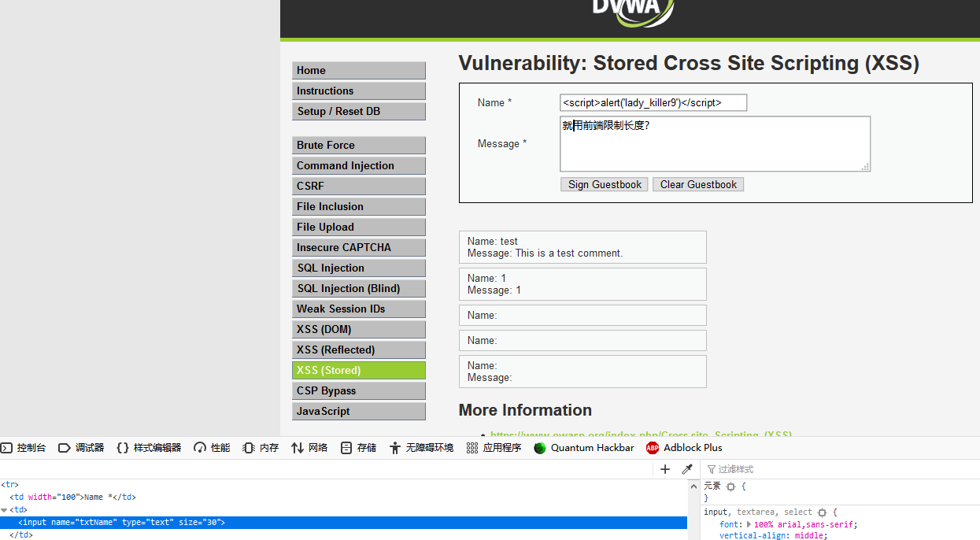The image size is (980, 540).
Task: Click the 'Name: test' guestbook entry
Action: tap(582, 247)
